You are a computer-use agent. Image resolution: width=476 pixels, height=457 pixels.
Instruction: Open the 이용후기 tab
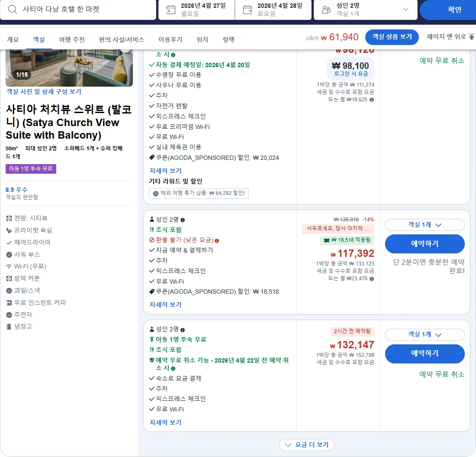pos(170,39)
